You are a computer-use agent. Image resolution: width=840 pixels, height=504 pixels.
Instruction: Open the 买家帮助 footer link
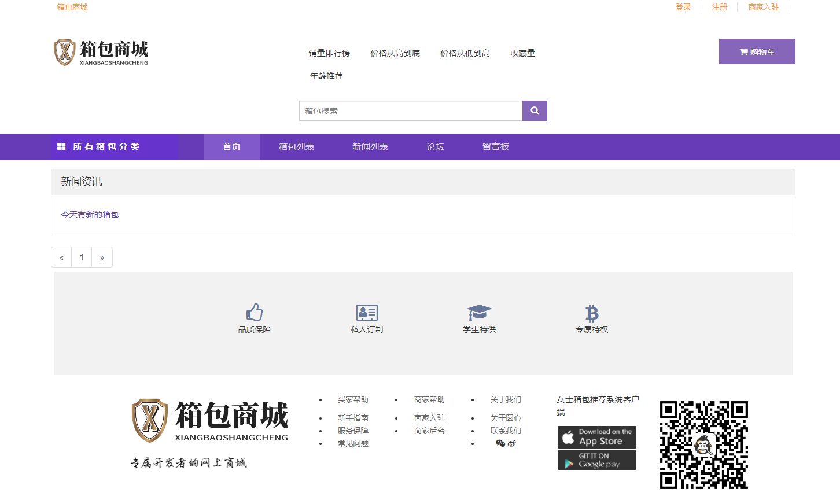pyautogui.click(x=353, y=399)
